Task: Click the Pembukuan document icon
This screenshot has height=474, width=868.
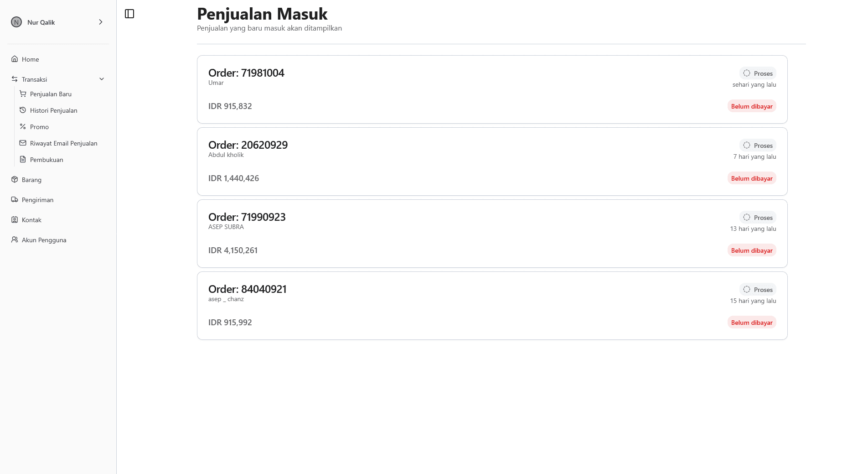Action: [x=23, y=159]
